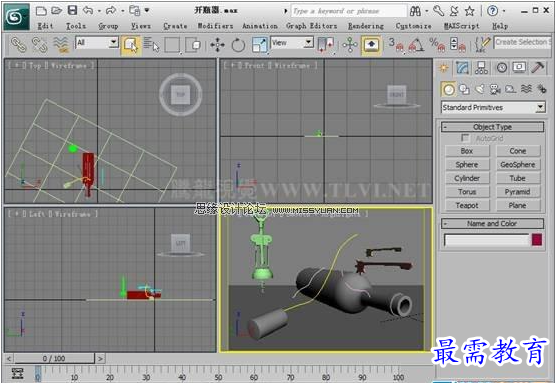Image resolution: width=555 pixels, height=383 pixels.
Task: Open reference coordinate system View dropdown
Action: pyautogui.click(x=292, y=43)
